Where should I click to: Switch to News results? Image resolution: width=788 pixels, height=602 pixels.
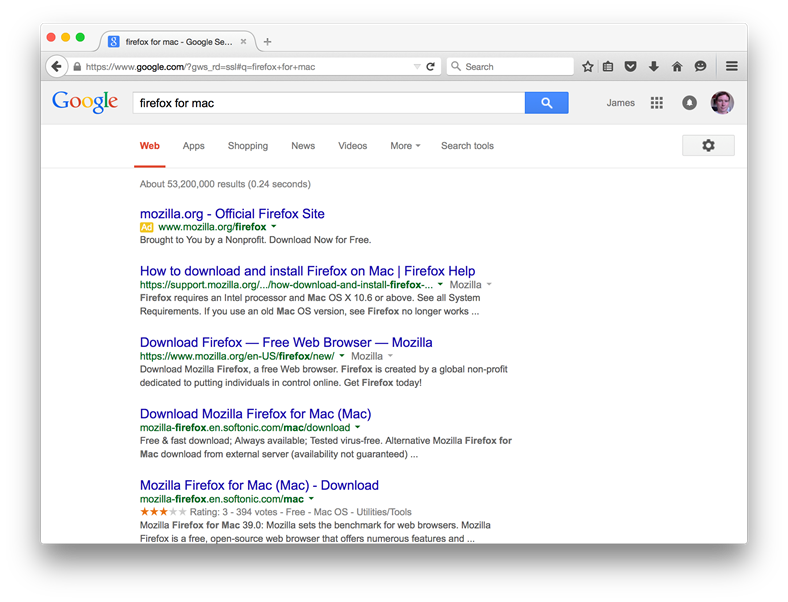(x=303, y=146)
